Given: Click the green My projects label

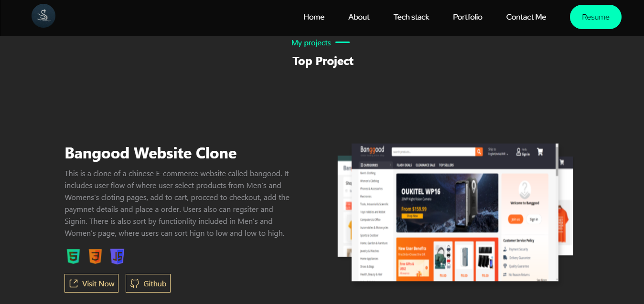Looking at the screenshot, I should 311,42.
